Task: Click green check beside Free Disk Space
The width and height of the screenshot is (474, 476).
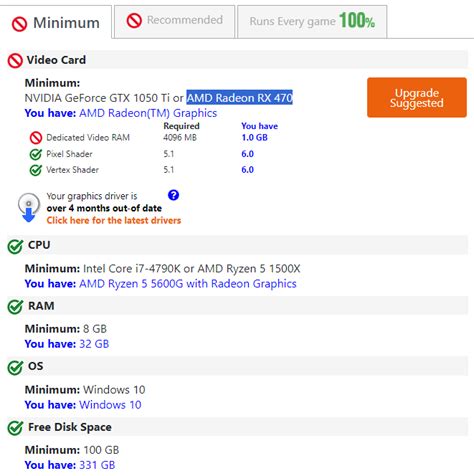Action: pyautogui.click(x=15, y=428)
